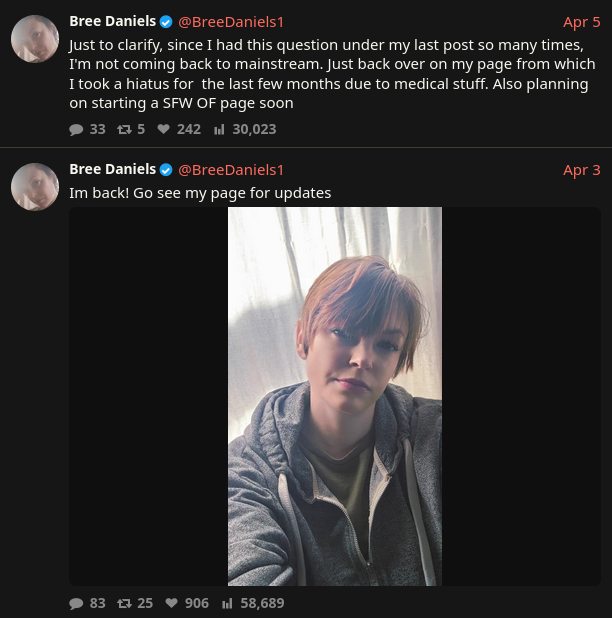Click the views chart icon showing 58,689
This screenshot has height=618, width=612.
point(227,603)
